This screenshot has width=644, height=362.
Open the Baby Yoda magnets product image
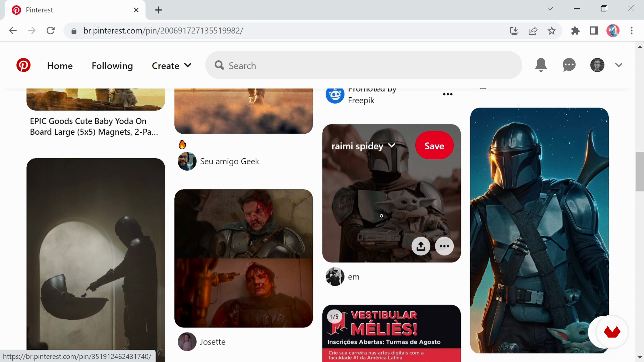(95, 99)
